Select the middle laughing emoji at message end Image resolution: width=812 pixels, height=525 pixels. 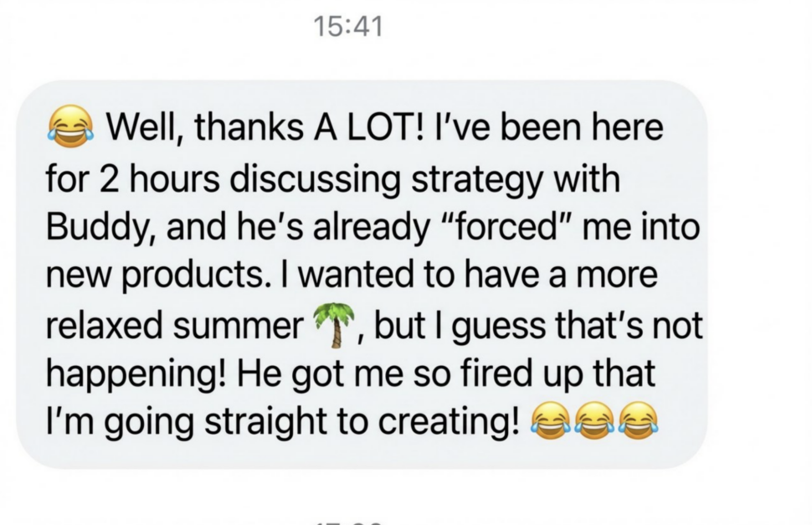[x=594, y=421]
